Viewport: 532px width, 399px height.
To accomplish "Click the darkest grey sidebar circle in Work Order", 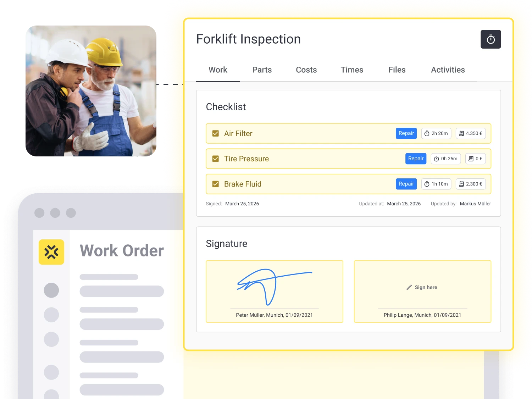I will [51, 290].
